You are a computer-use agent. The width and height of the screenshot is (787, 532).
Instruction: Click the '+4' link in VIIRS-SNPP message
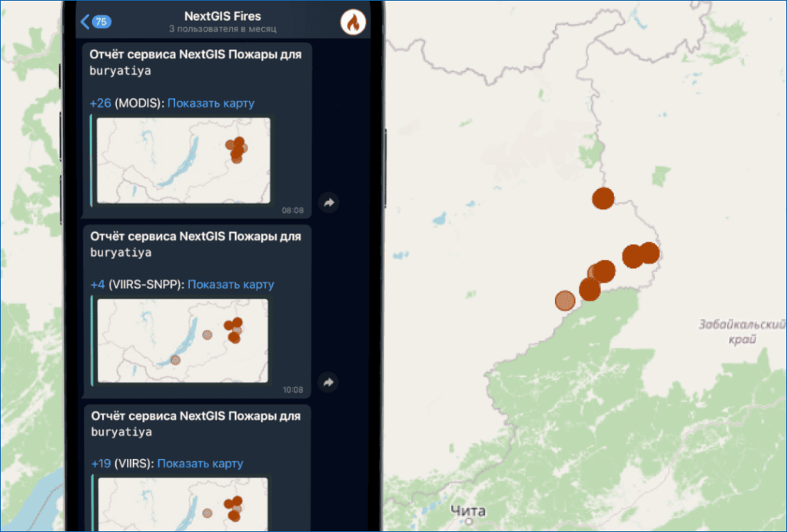(98, 284)
